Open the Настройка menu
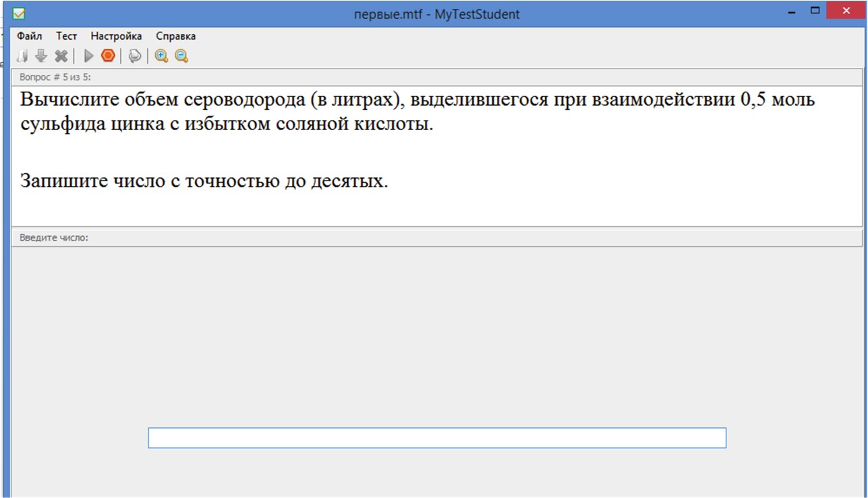This screenshot has width=868, height=498. 116,36
